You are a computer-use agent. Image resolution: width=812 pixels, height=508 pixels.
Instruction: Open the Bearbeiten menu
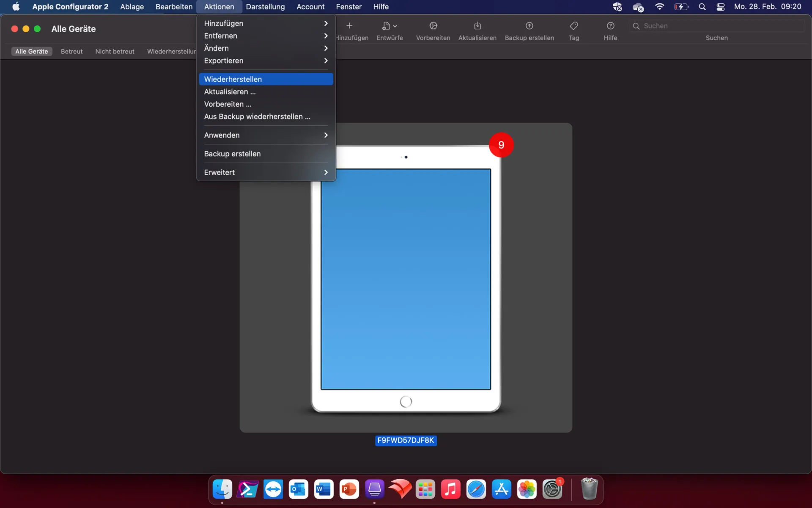tap(174, 7)
